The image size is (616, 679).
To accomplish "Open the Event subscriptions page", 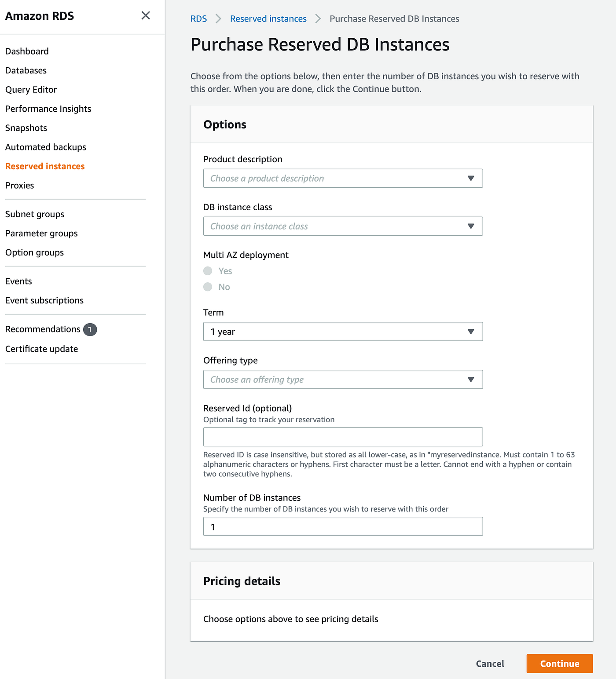I will point(44,300).
